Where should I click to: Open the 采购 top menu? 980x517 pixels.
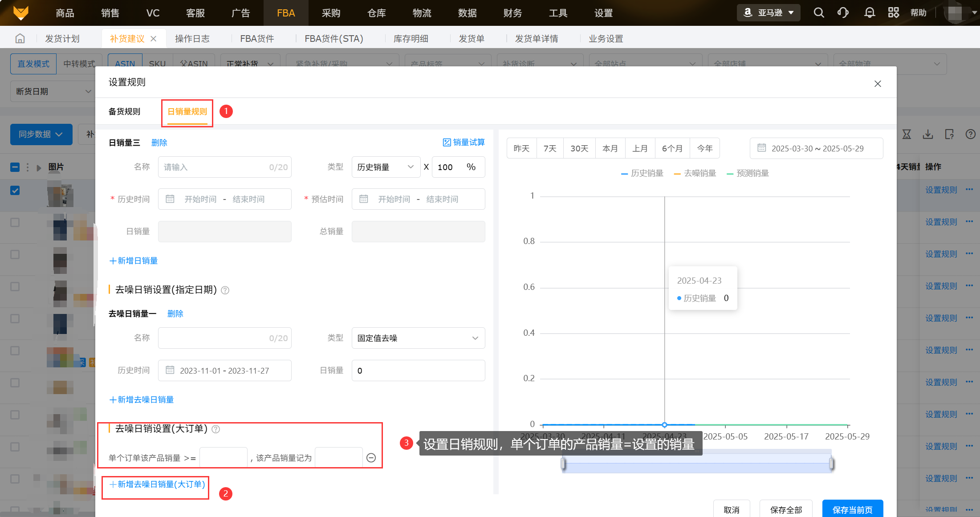pos(331,13)
